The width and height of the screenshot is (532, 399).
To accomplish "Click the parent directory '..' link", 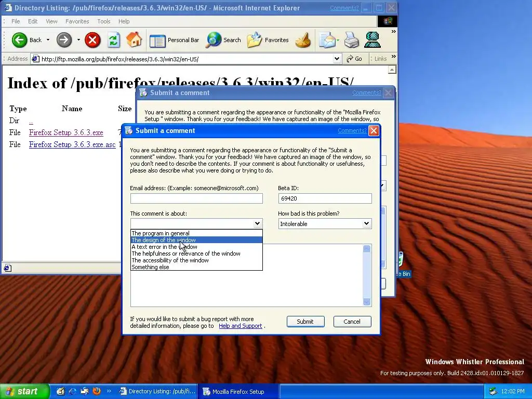I will (31, 121).
